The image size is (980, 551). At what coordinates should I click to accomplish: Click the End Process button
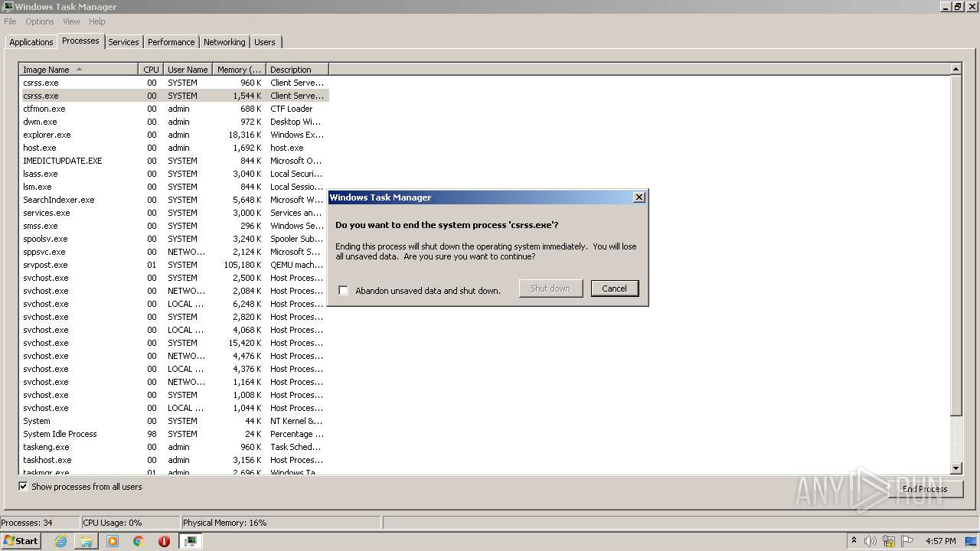click(x=924, y=488)
